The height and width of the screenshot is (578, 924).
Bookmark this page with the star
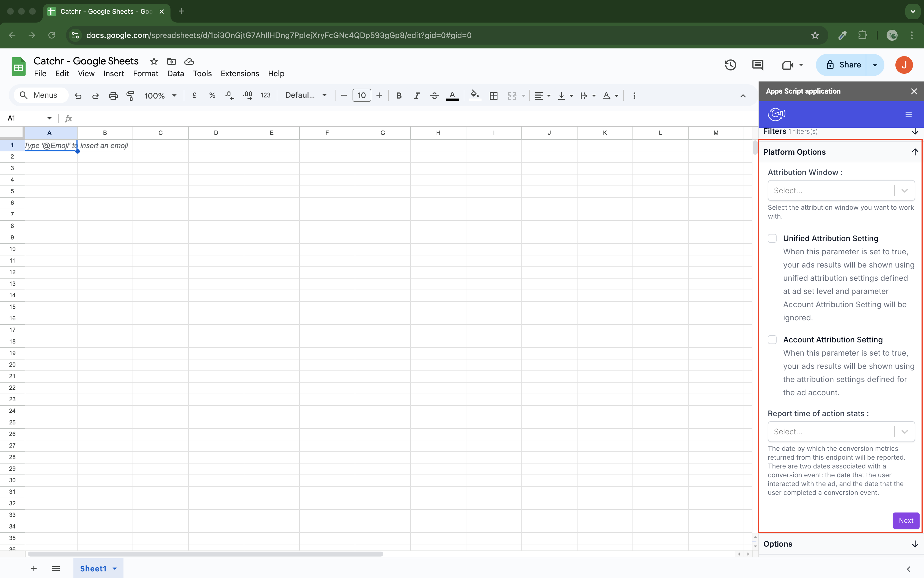(x=815, y=35)
